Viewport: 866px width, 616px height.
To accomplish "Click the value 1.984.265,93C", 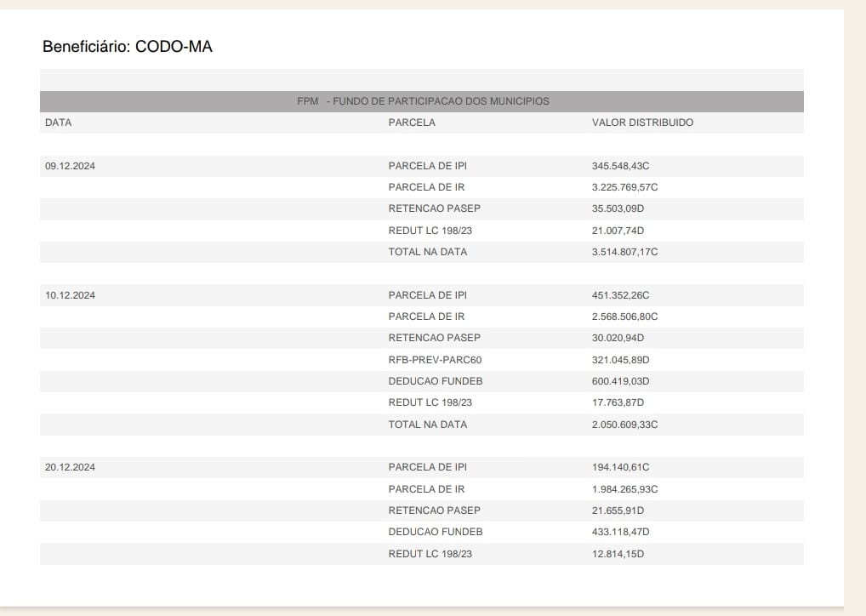I will click(x=624, y=489).
